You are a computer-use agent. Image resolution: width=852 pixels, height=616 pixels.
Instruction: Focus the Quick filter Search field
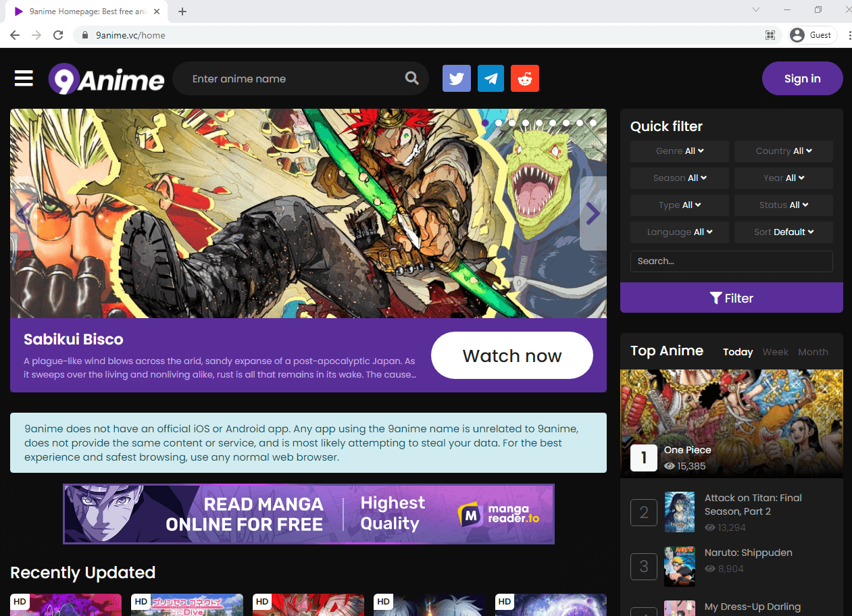pos(732,261)
